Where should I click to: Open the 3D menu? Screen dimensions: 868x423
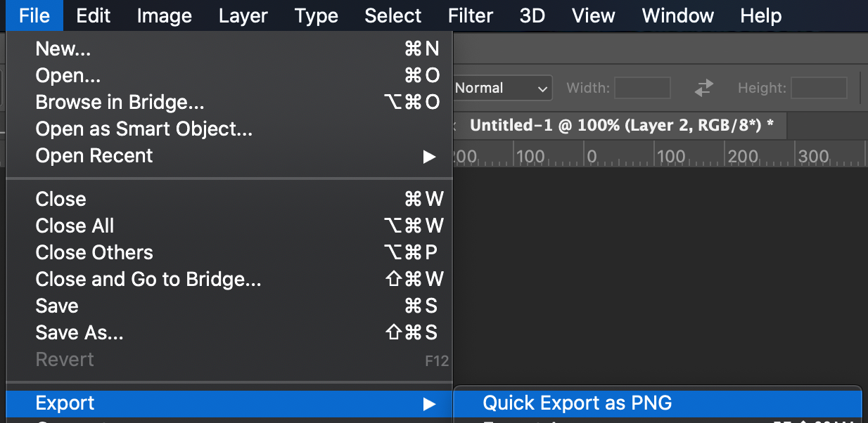coord(532,15)
